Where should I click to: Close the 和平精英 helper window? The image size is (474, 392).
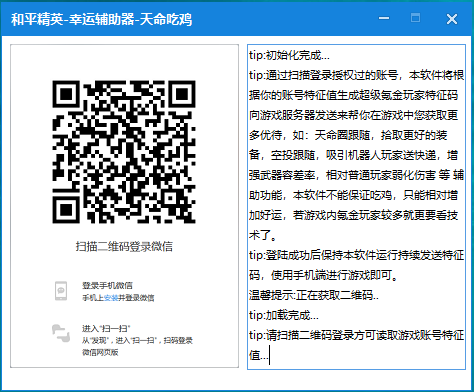pyautogui.click(x=452, y=19)
